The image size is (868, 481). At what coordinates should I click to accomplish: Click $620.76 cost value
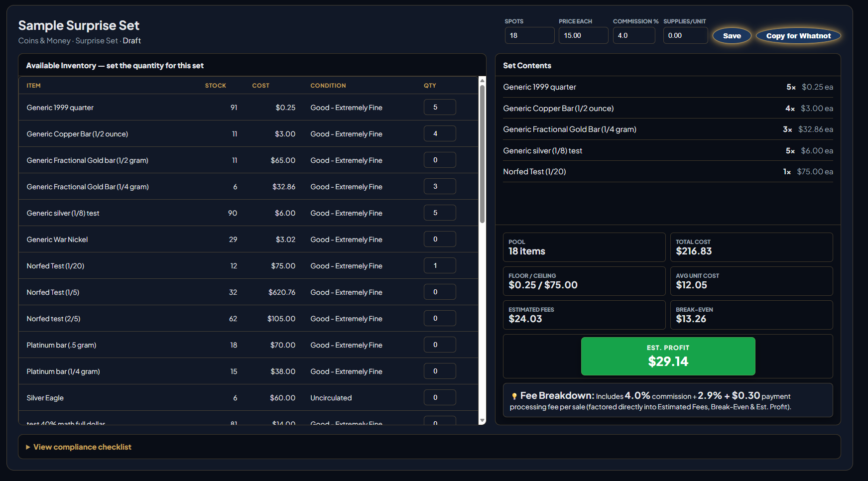[x=282, y=292]
